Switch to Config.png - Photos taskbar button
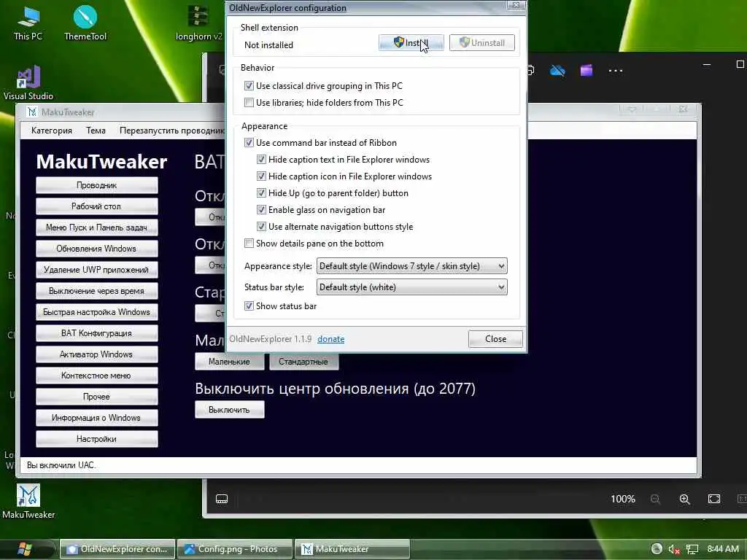The image size is (747, 560). (234, 549)
